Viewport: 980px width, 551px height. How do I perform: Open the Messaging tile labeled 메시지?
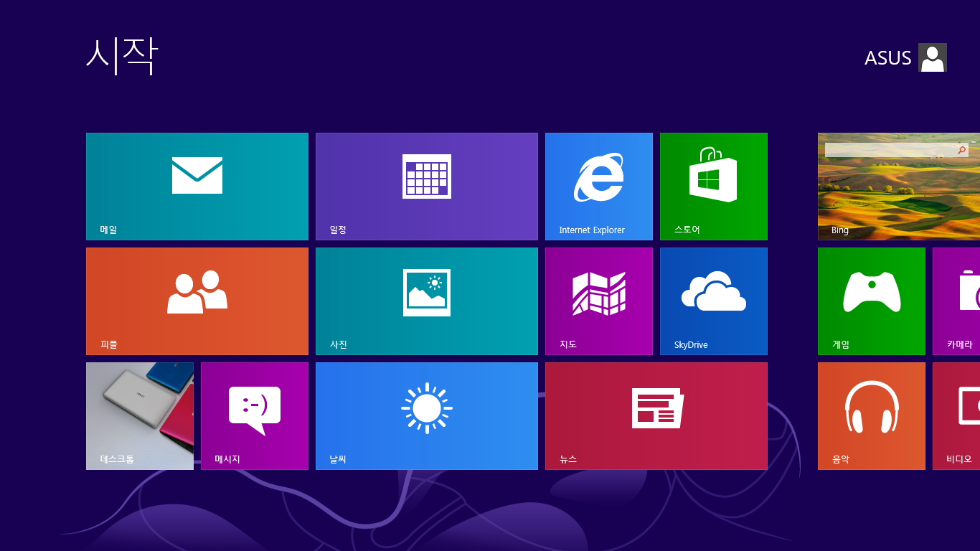point(255,416)
